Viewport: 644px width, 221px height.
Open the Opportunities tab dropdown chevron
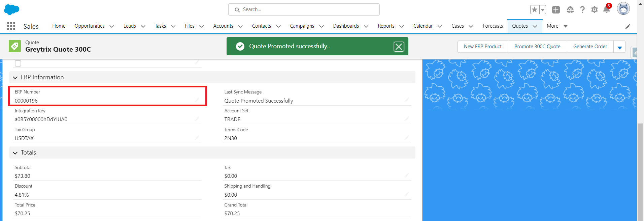coord(112,26)
